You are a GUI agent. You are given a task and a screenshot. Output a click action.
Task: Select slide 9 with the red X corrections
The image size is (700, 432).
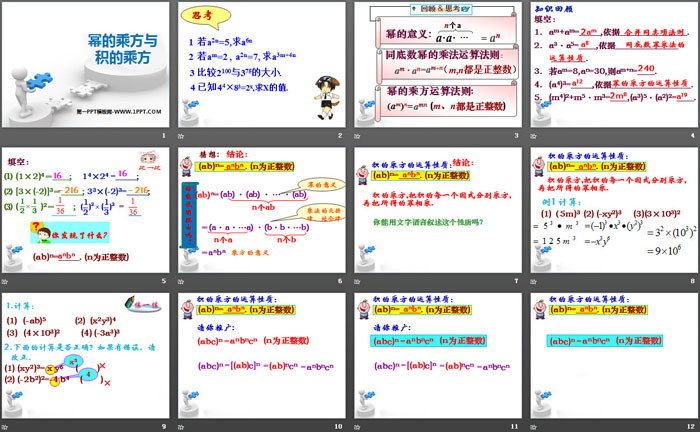pyautogui.click(x=85, y=355)
